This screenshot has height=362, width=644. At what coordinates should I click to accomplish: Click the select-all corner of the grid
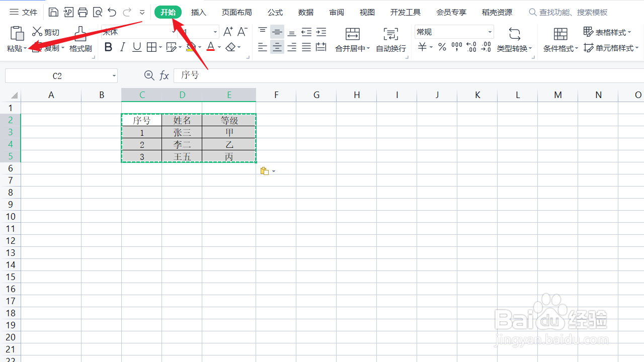click(x=11, y=95)
